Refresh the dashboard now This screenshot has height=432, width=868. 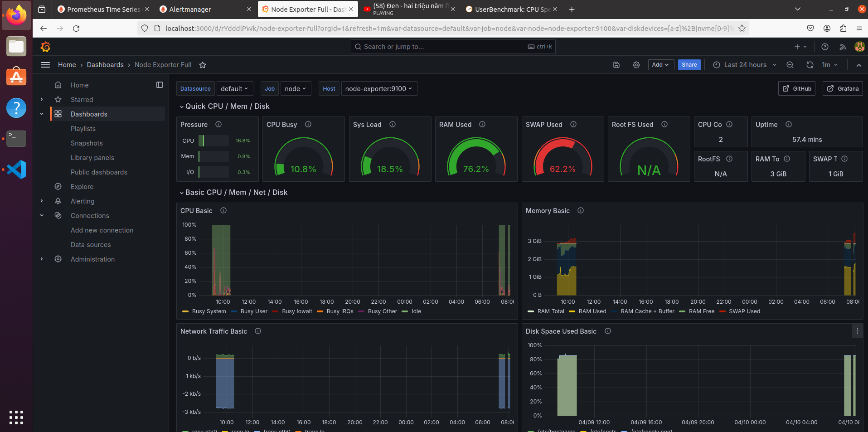(810, 65)
